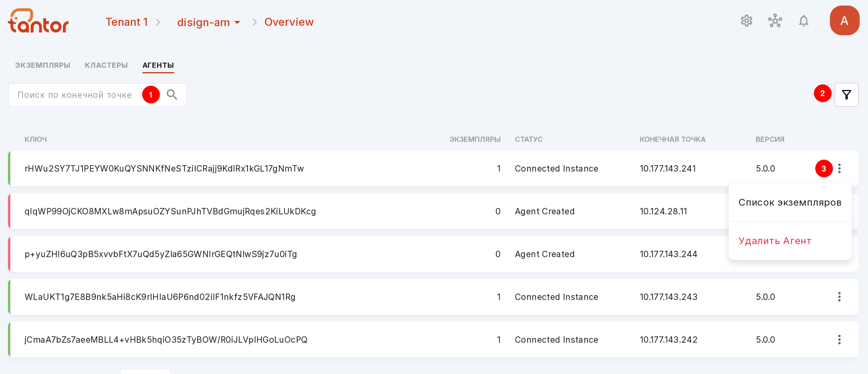Click the endpoint 10.177.143.243
This screenshot has height=374, width=868.
click(x=668, y=297)
